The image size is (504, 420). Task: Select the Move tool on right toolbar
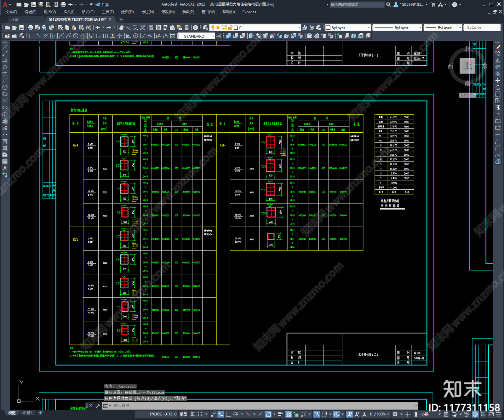click(x=498, y=81)
